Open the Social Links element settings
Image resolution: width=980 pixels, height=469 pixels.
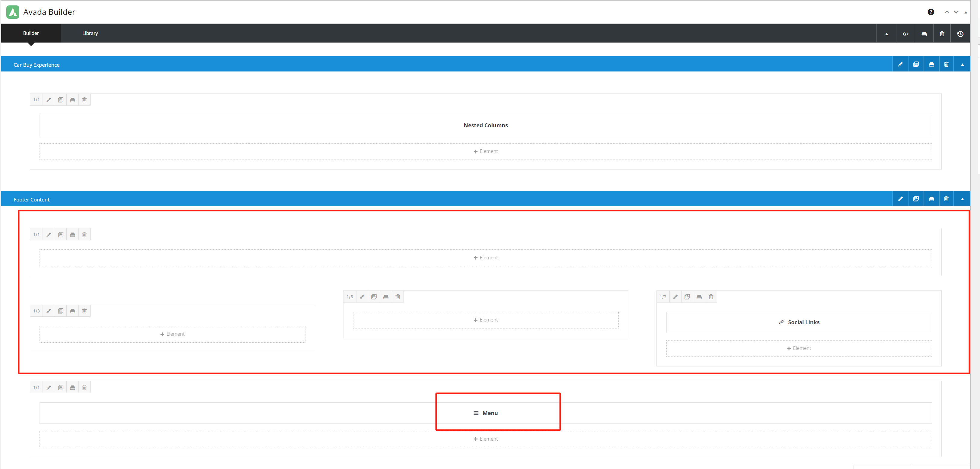coord(799,322)
